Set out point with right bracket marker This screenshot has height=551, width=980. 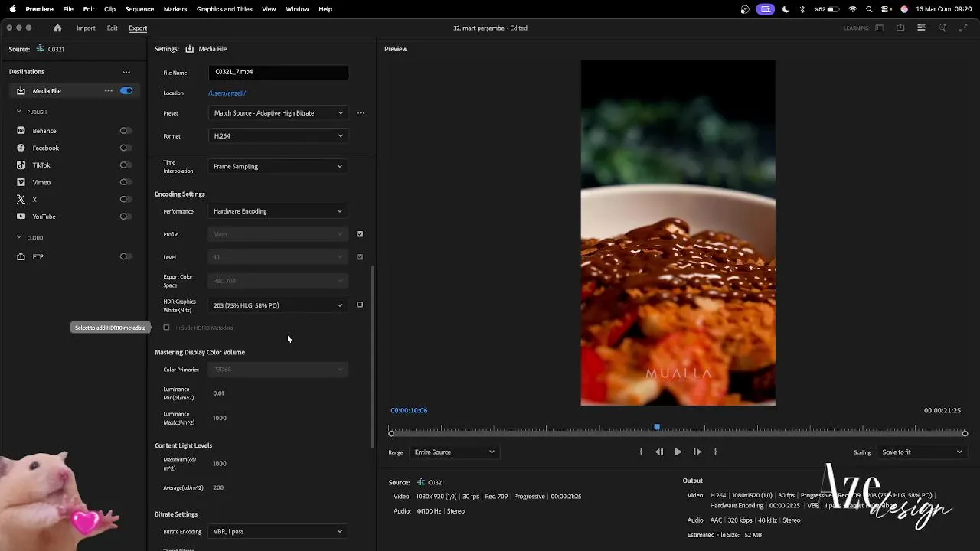pos(715,452)
